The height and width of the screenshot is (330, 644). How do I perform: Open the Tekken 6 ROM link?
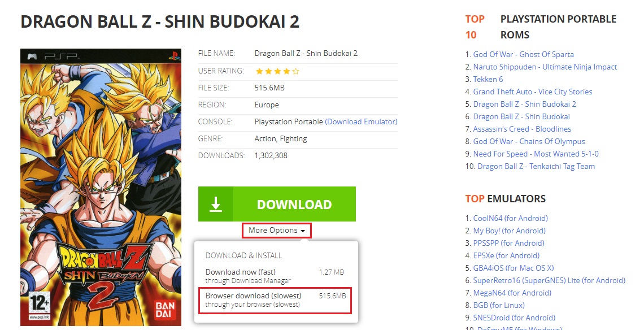click(488, 79)
